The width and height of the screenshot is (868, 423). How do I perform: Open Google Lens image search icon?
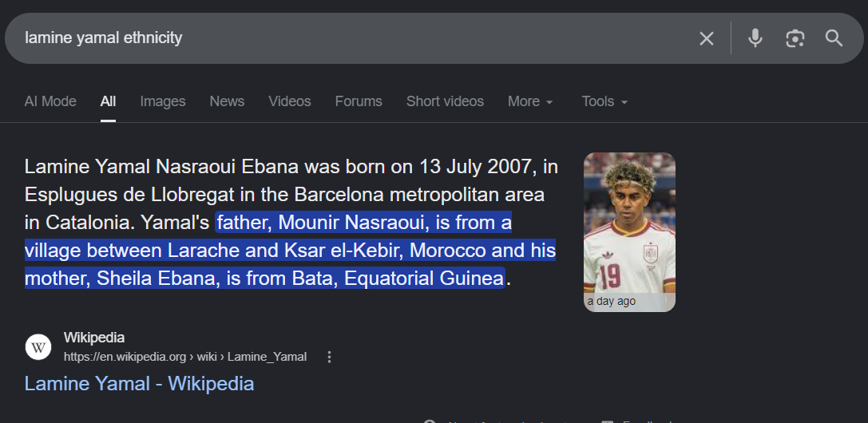pyautogui.click(x=795, y=38)
